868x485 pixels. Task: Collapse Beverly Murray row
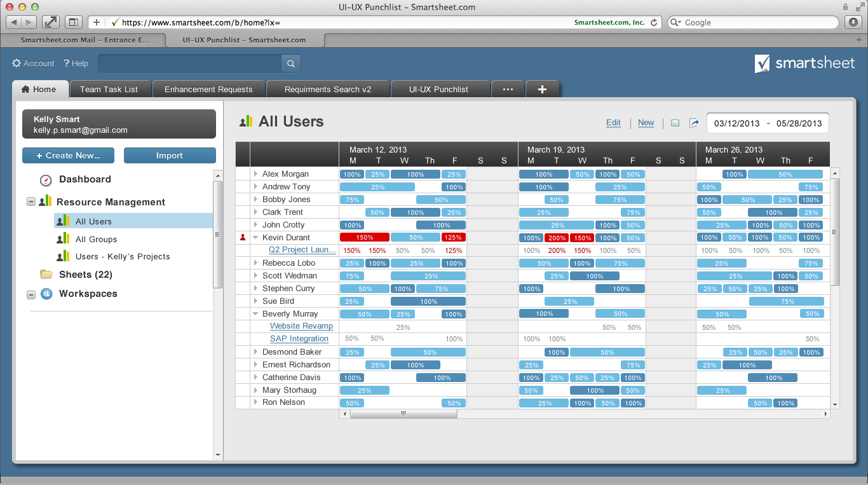tap(255, 313)
